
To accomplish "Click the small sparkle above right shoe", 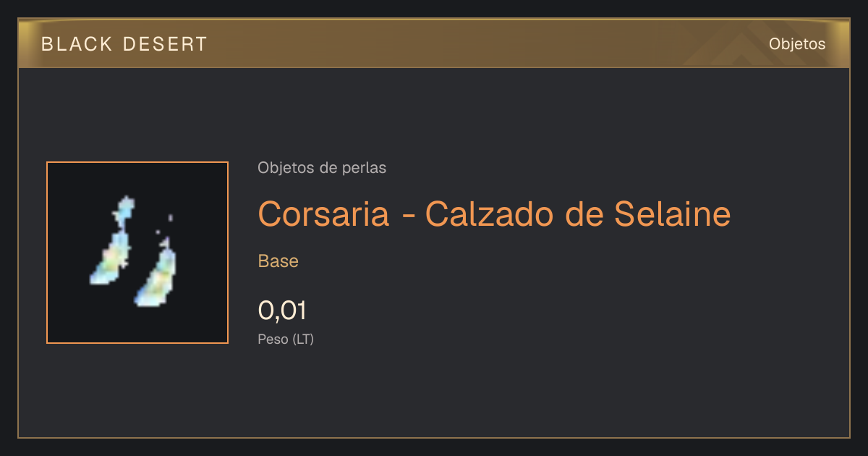I will (170, 217).
